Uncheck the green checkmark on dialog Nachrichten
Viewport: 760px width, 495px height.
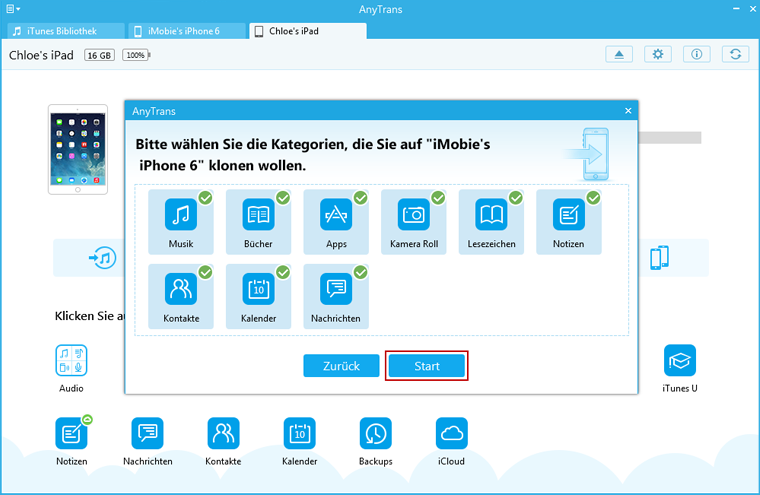pos(361,272)
